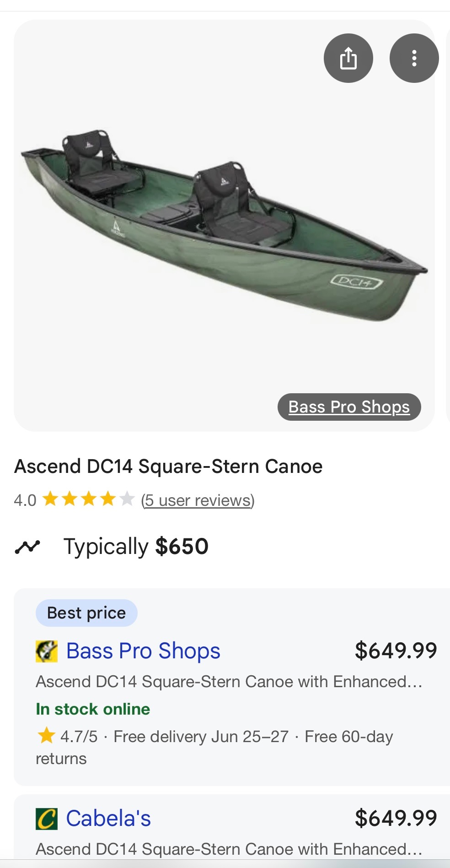Click Cabela's $649.99 price

(396, 818)
